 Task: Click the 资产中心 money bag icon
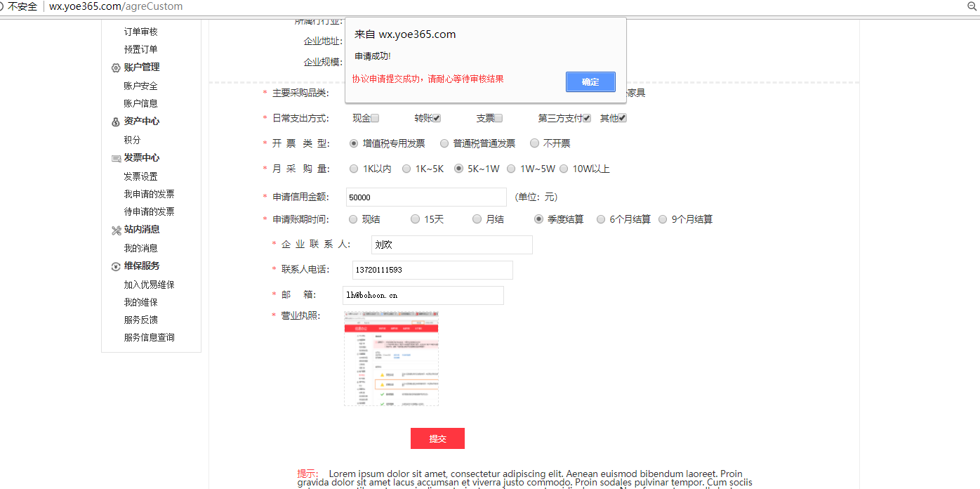(116, 122)
